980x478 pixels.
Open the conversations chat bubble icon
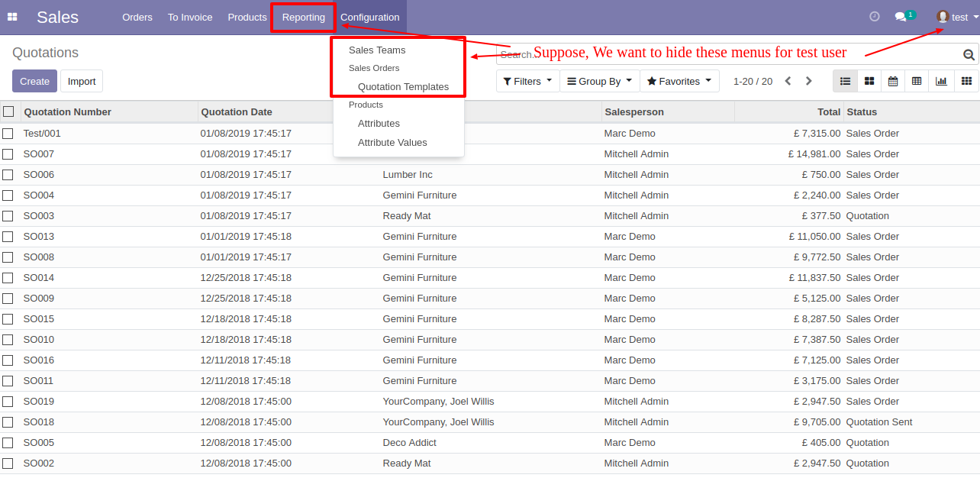point(901,17)
